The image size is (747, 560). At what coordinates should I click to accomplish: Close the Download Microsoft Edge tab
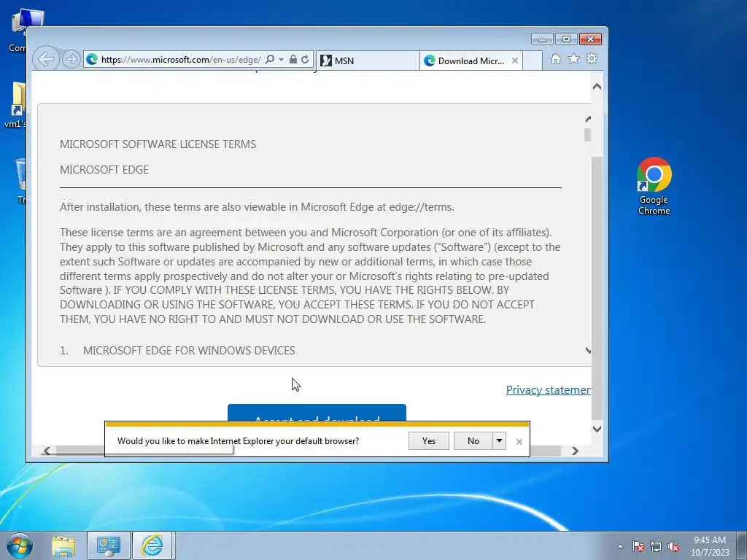[514, 61]
